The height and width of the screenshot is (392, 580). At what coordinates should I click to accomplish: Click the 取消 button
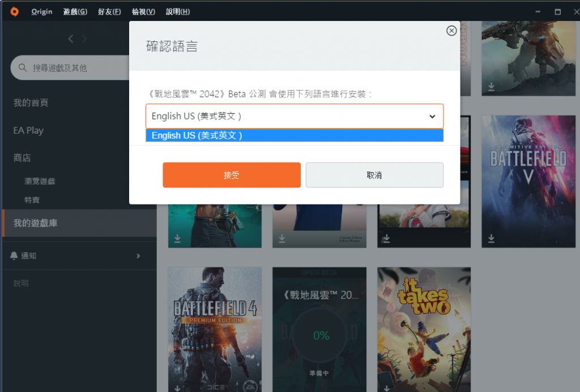(374, 175)
